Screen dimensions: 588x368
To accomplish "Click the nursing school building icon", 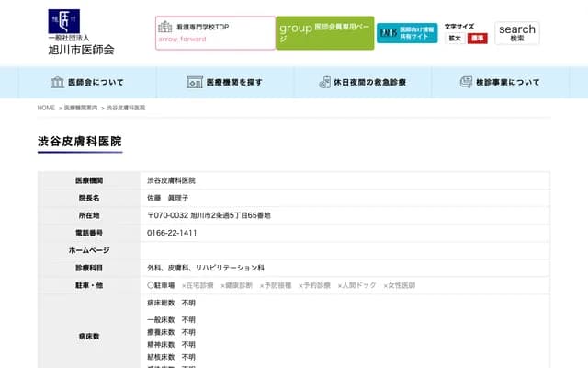I will [164, 27].
